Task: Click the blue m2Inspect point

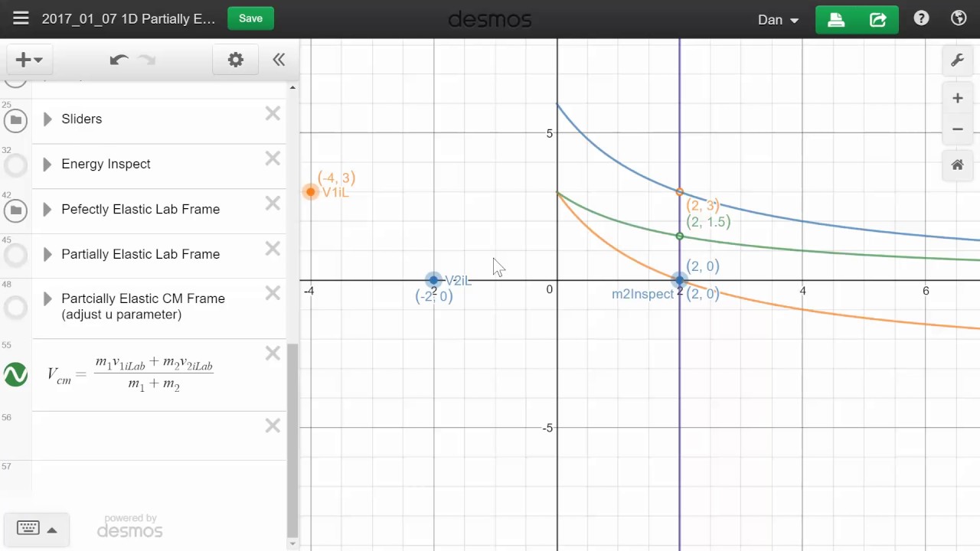Action: [x=680, y=280]
